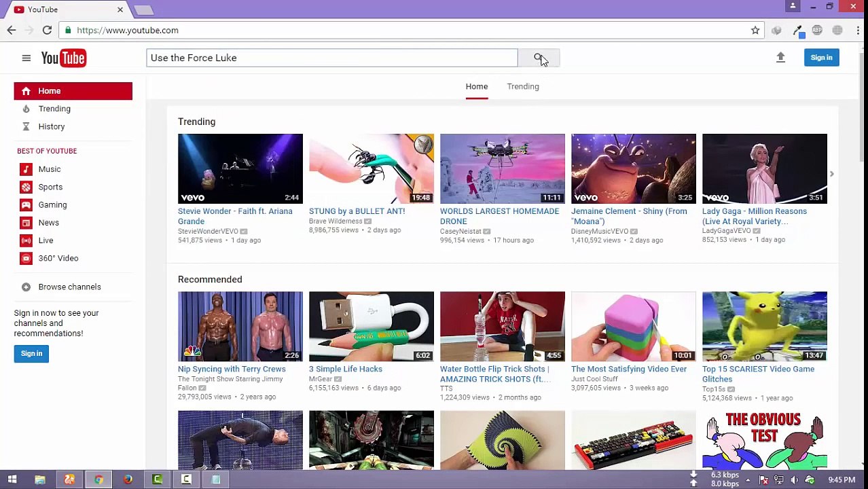Open 'THE OBVIOUS TEST' video thumbnail

[x=765, y=440]
